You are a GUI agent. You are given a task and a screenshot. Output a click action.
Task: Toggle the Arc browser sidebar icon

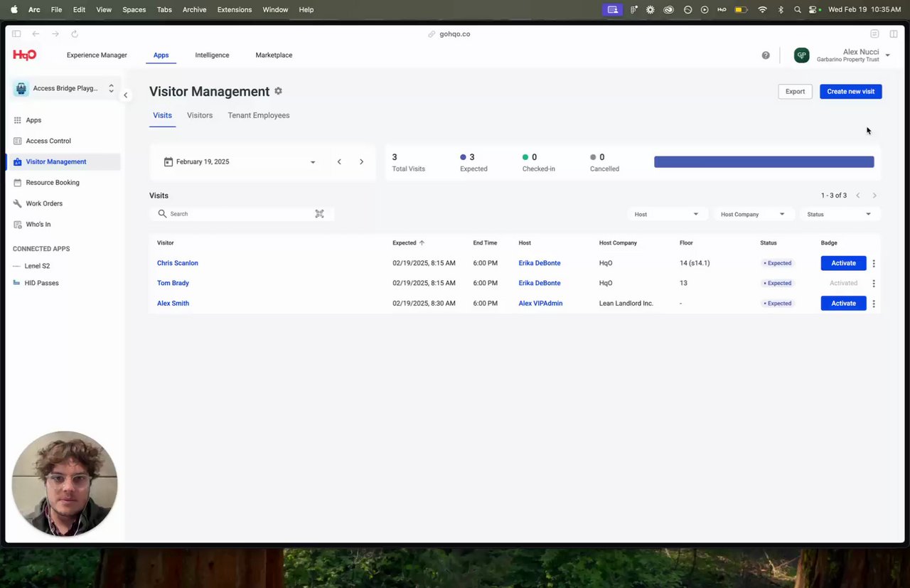click(x=16, y=33)
